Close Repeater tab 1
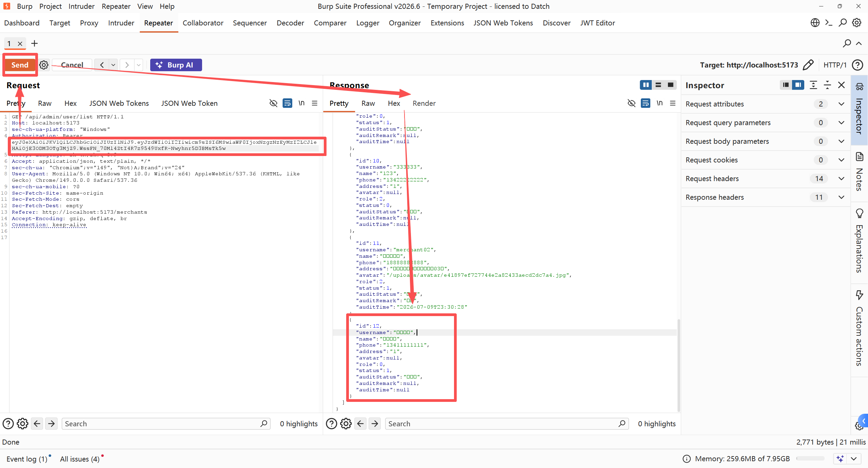The width and height of the screenshot is (868, 468). [20, 43]
